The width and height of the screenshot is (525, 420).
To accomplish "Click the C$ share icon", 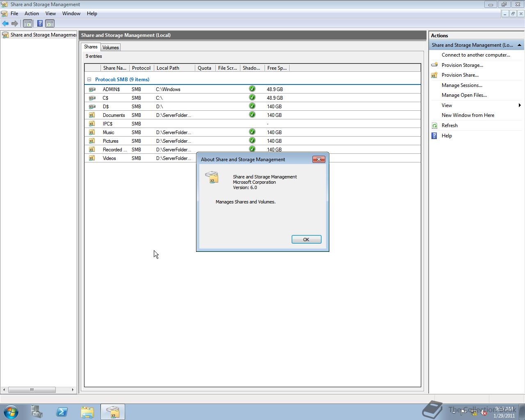I will click(x=92, y=98).
